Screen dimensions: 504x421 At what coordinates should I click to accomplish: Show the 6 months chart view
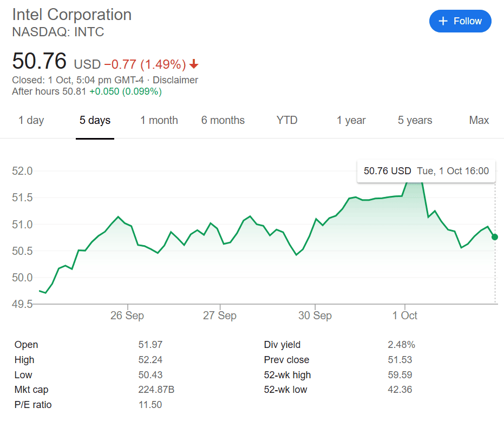223,120
